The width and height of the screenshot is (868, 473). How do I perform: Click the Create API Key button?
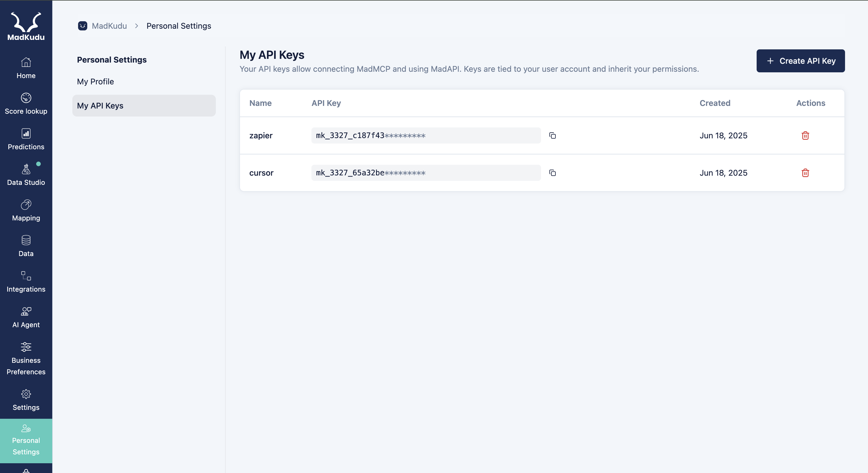800,61
